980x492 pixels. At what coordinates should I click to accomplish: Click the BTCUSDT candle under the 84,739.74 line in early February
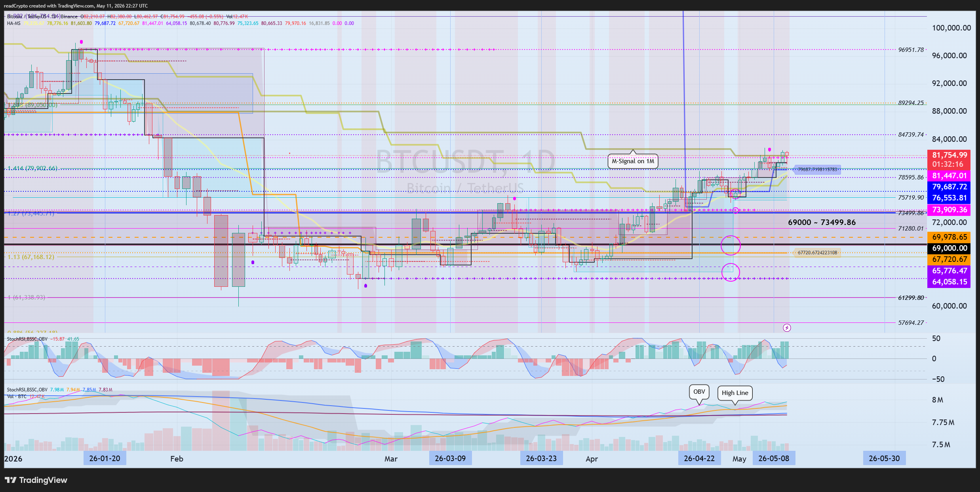point(168,157)
